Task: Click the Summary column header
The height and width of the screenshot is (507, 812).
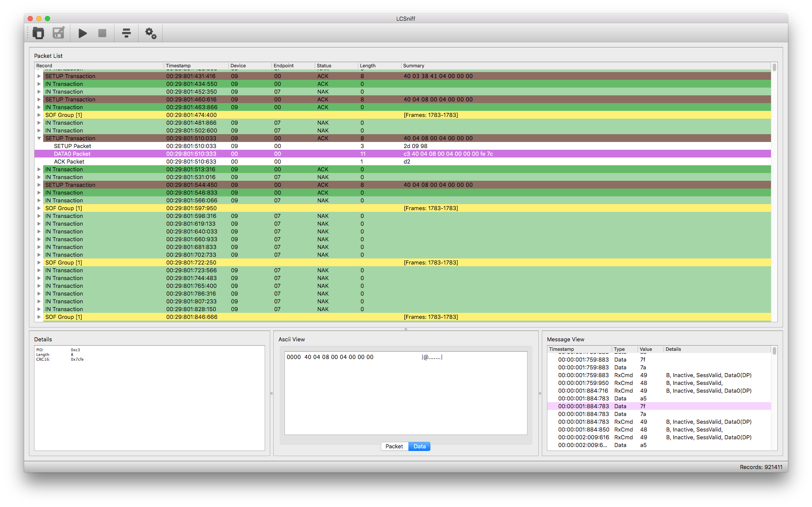Action: click(x=586, y=66)
